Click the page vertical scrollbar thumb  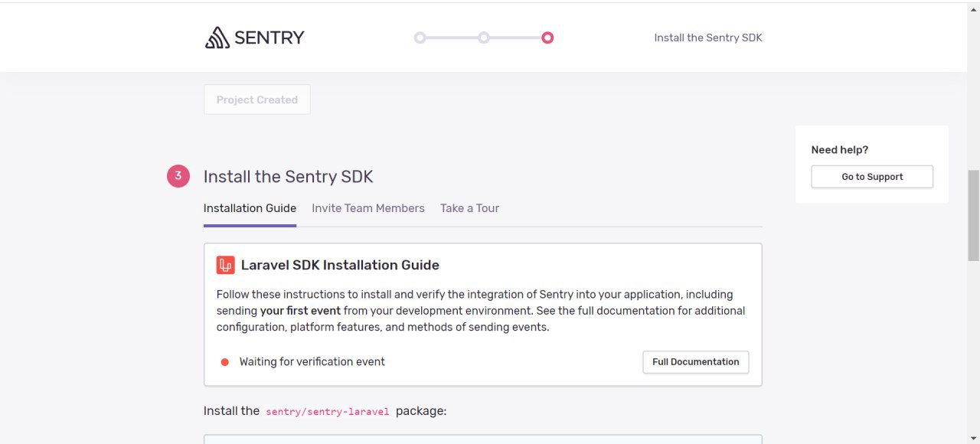(x=974, y=216)
